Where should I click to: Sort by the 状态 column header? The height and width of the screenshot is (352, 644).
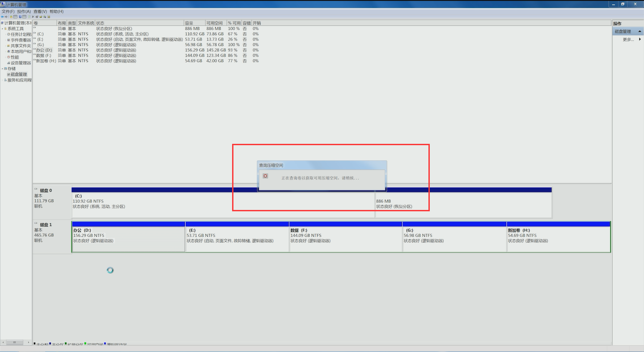pos(140,23)
